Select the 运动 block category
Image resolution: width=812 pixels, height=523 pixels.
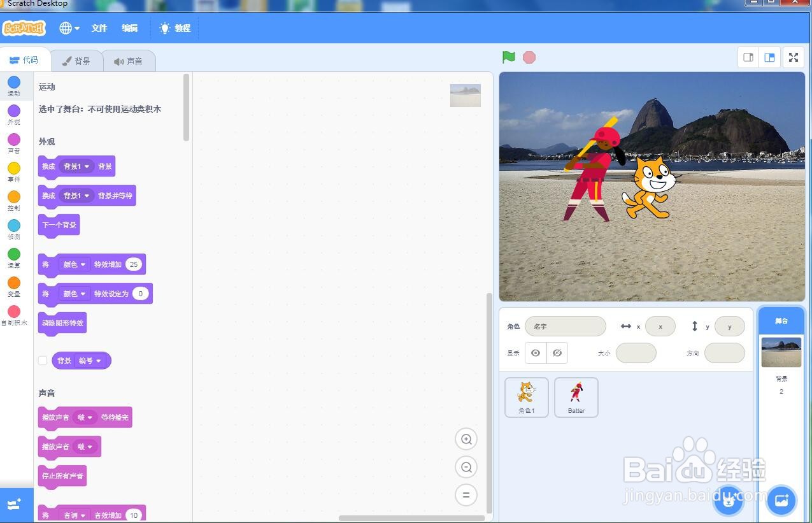point(14,86)
